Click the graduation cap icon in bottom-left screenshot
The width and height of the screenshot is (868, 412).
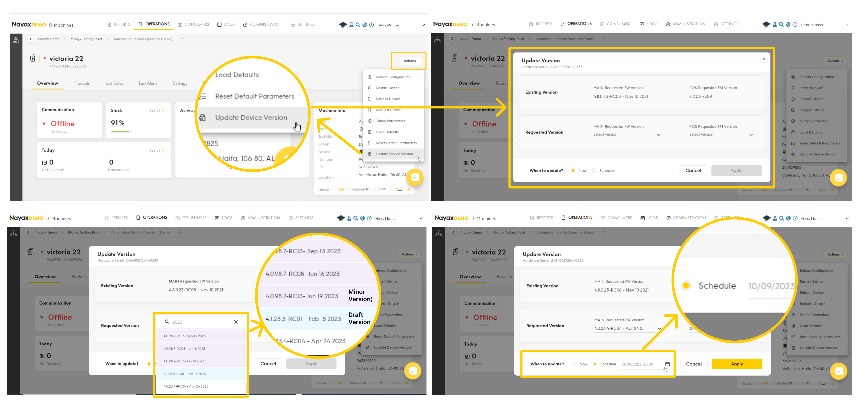(341, 218)
